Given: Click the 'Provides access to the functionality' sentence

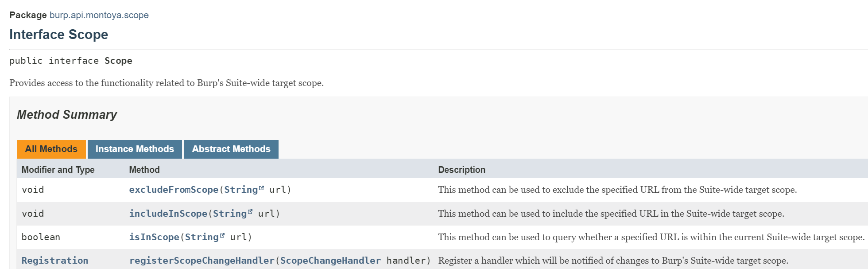Looking at the screenshot, I should tap(167, 83).
